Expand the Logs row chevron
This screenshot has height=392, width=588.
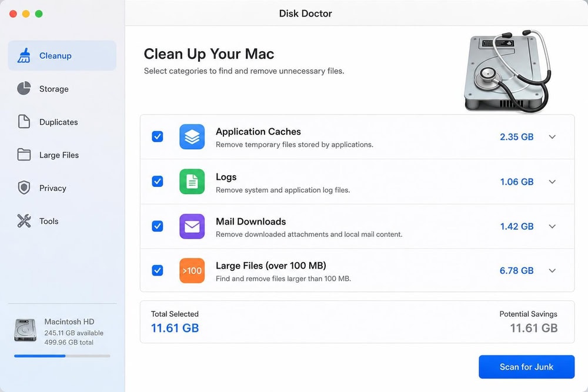click(x=552, y=182)
